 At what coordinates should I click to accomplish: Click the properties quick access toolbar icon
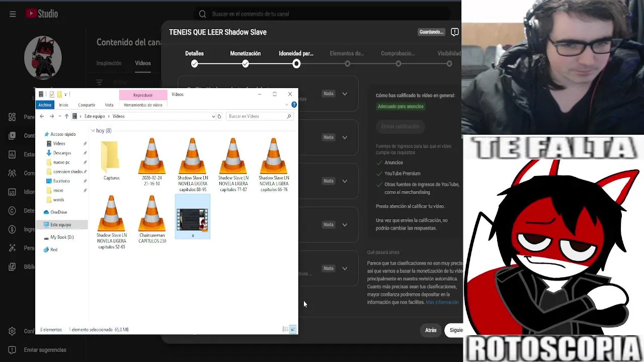[x=52, y=94]
